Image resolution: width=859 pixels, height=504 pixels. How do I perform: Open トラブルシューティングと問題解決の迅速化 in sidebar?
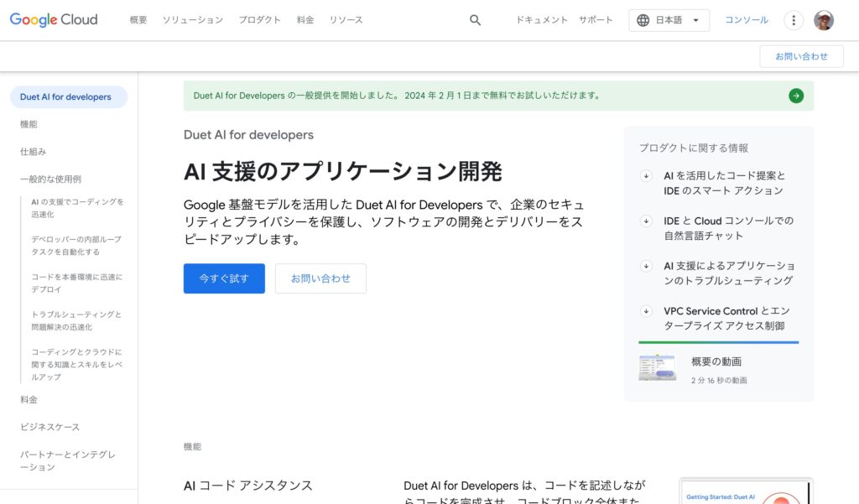click(x=76, y=320)
